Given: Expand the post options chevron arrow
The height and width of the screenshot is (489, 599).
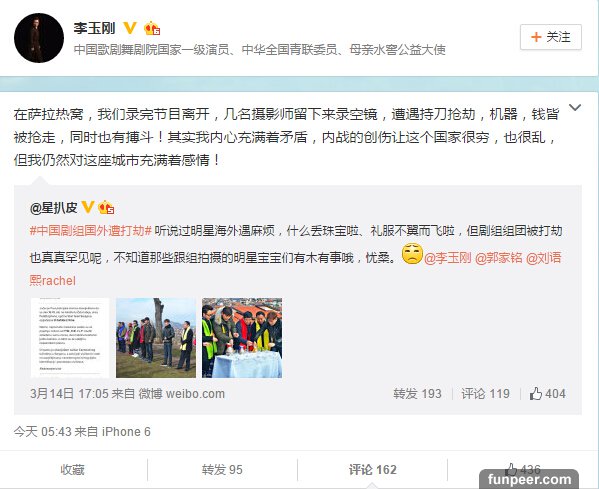Looking at the screenshot, I should [x=575, y=107].
